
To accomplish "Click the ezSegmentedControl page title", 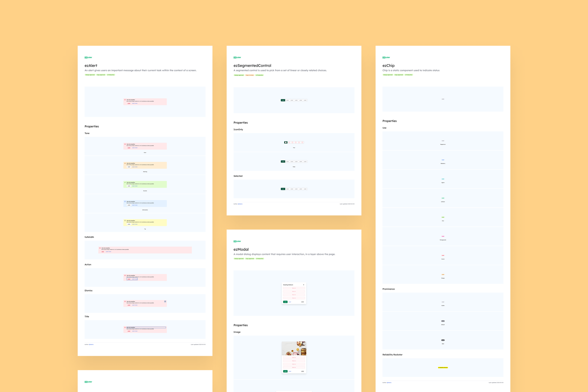I will (x=252, y=66).
